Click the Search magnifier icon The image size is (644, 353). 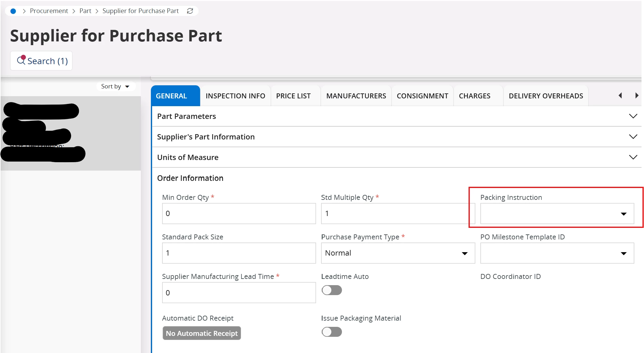click(21, 60)
